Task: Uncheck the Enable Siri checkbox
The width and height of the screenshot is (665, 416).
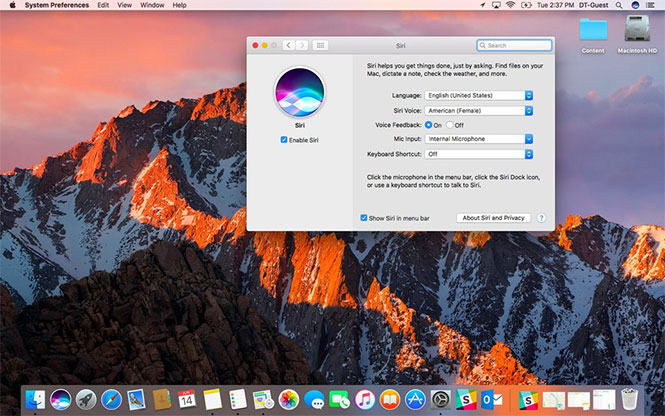Action: 284,140
